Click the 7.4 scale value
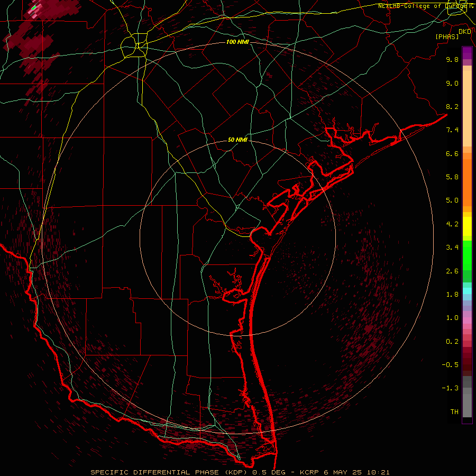This screenshot has width=476, height=476. click(452, 130)
